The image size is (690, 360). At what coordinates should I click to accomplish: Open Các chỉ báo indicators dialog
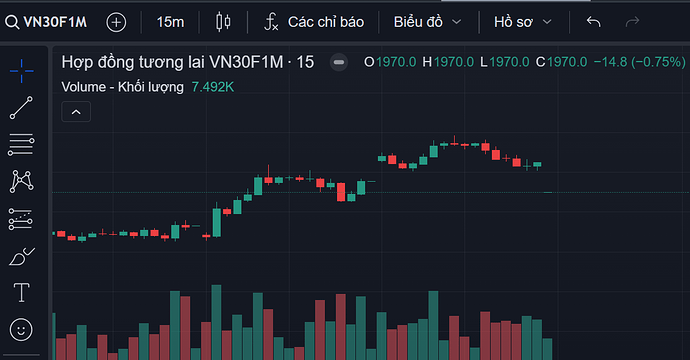[314, 22]
